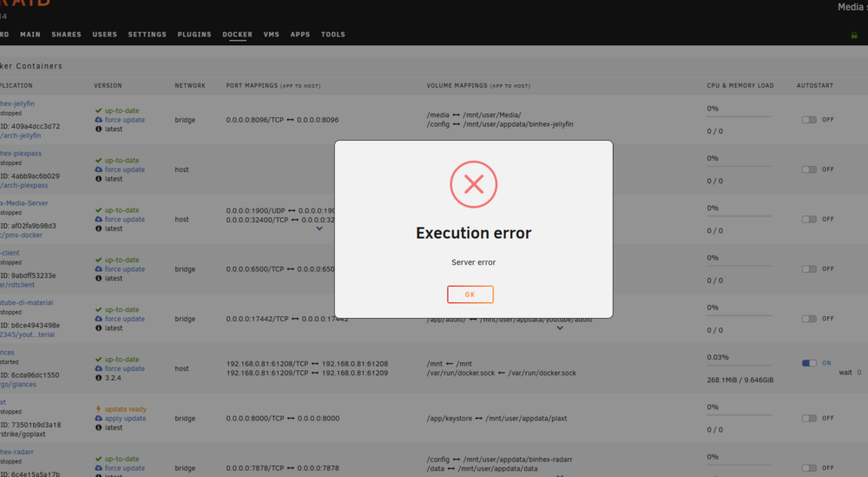Click up-to-date checkmark in tube-dl-material row
This screenshot has width=868, height=477.
click(99, 309)
